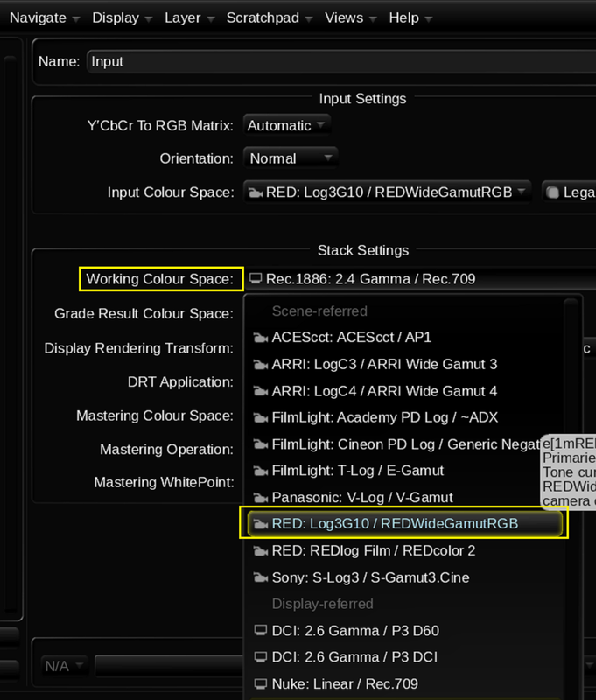
Task: Select RED: Log3G10 / REDWideGamutRGB in list
Action: (x=405, y=523)
